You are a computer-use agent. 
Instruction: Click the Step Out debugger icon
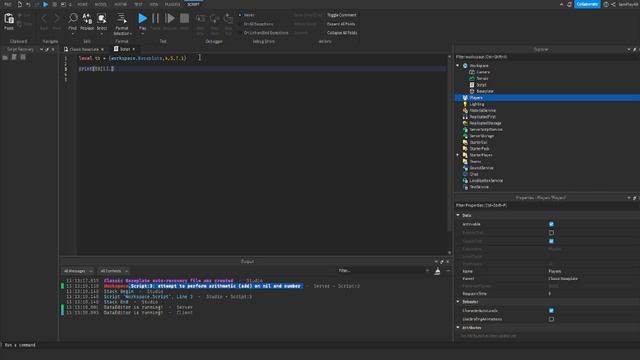[228, 19]
